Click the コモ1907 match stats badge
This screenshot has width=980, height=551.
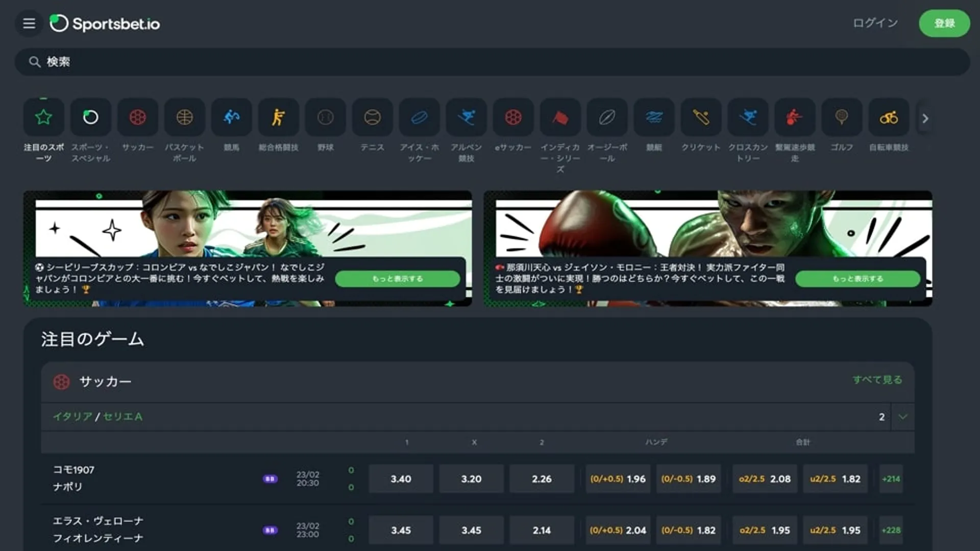pos(270,479)
